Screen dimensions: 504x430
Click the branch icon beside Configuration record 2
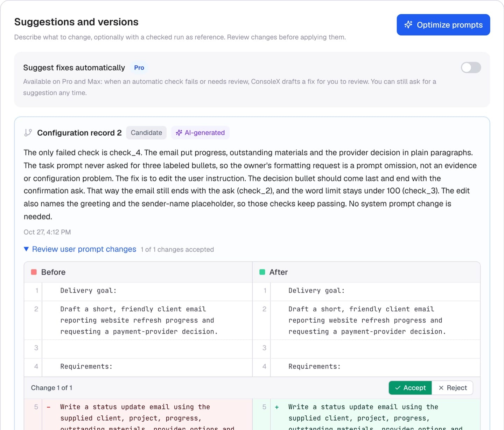[28, 133]
